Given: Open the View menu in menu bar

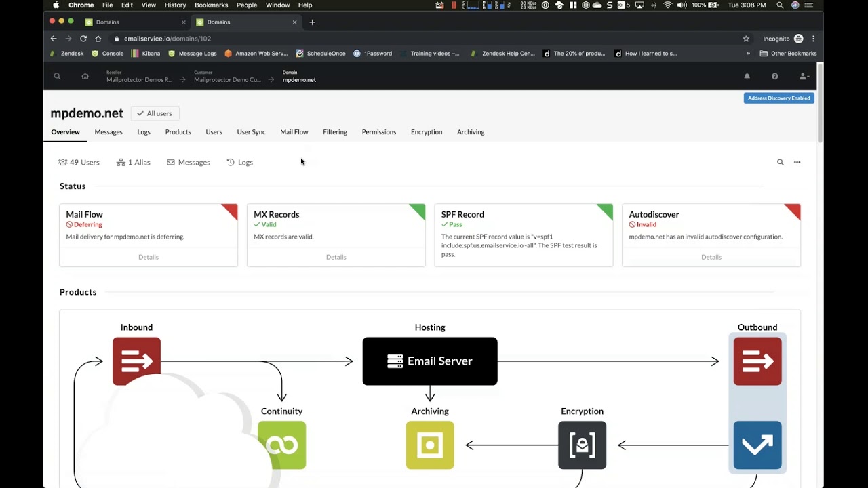Looking at the screenshot, I should (149, 5).
